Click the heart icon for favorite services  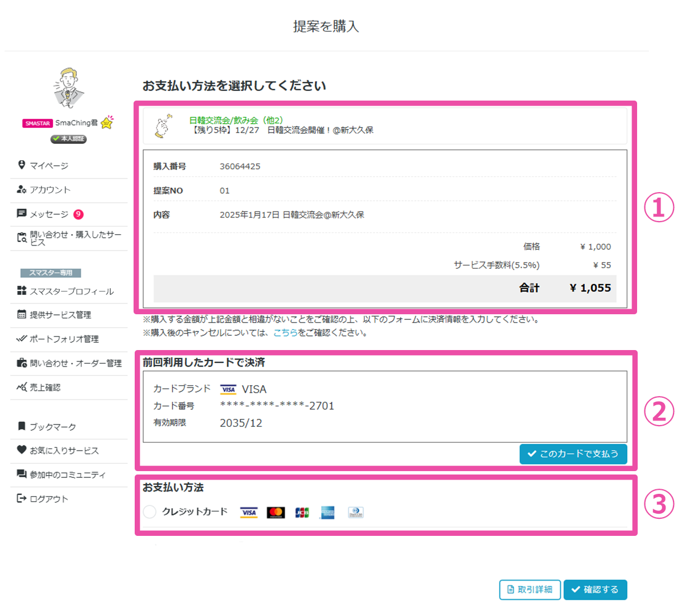click(x=22, y=450)
